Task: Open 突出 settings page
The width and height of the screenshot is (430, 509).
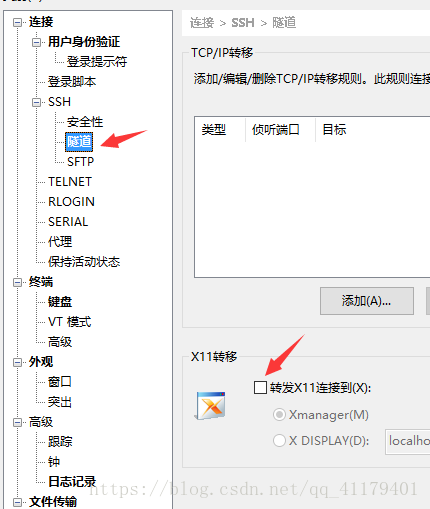Action: point(60,402)
